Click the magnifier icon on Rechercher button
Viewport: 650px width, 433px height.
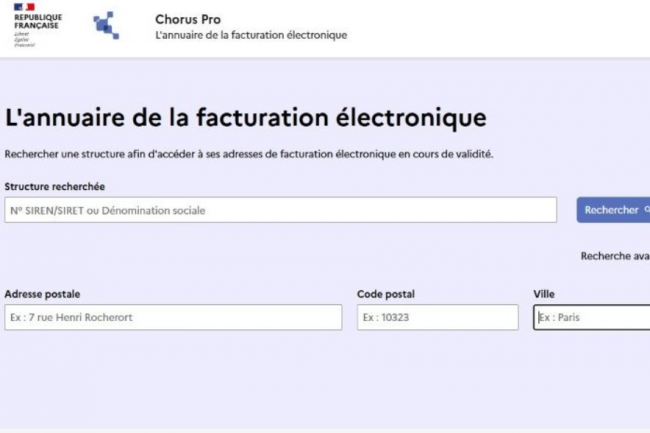pos(646,209)
